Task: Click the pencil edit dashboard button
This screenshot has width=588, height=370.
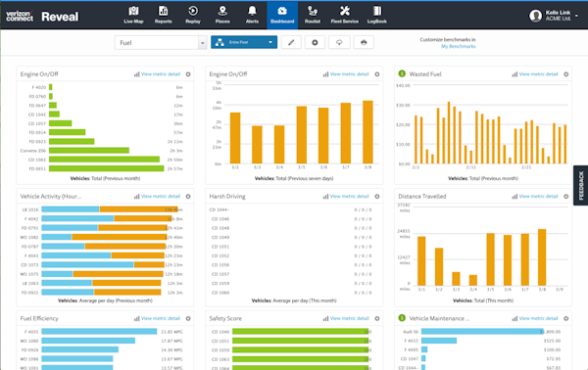Action: tap(291, 42)
